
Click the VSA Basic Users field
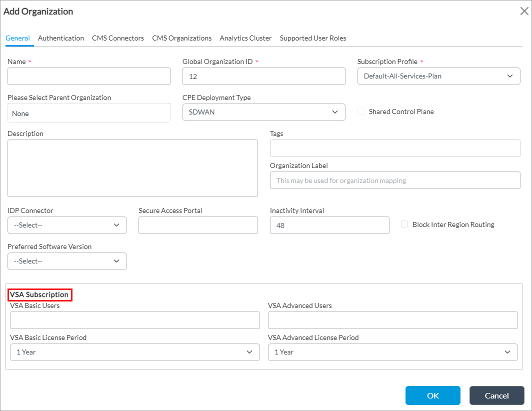(134, 320)
